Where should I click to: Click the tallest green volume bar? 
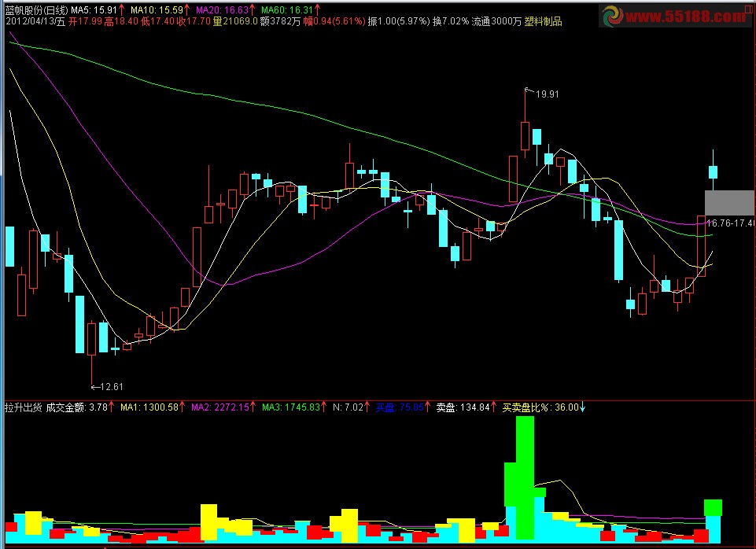525,477
